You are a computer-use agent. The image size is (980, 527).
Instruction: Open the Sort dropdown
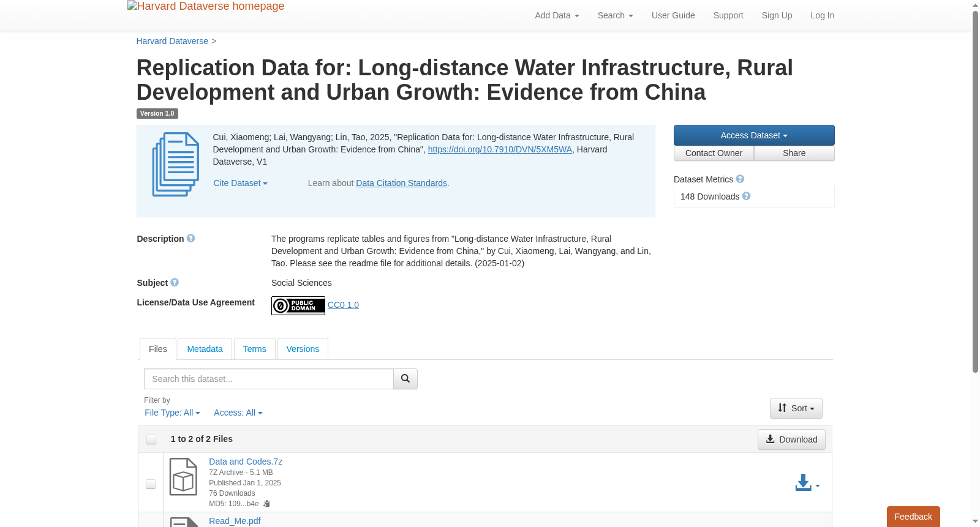click(x=796, y=408)
